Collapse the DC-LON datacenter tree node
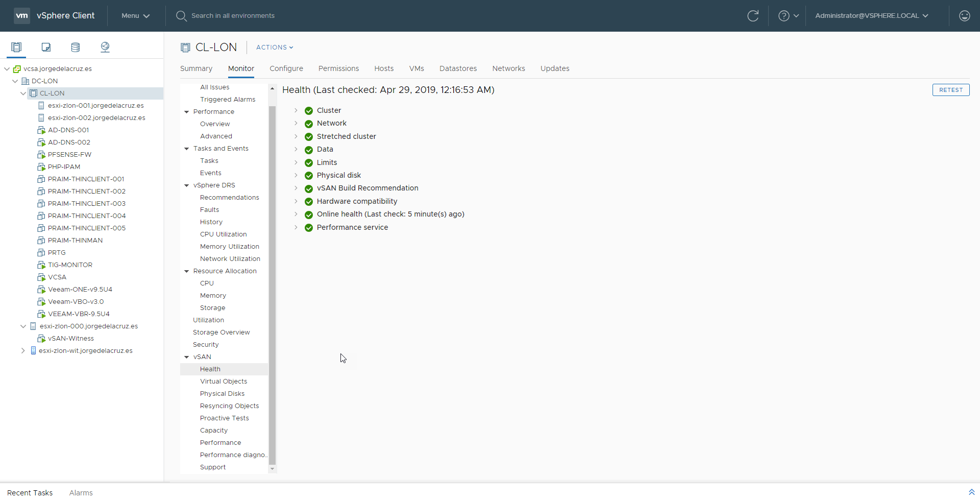The height and width of the screenshot is (500, 980). (x=15, y=81)
